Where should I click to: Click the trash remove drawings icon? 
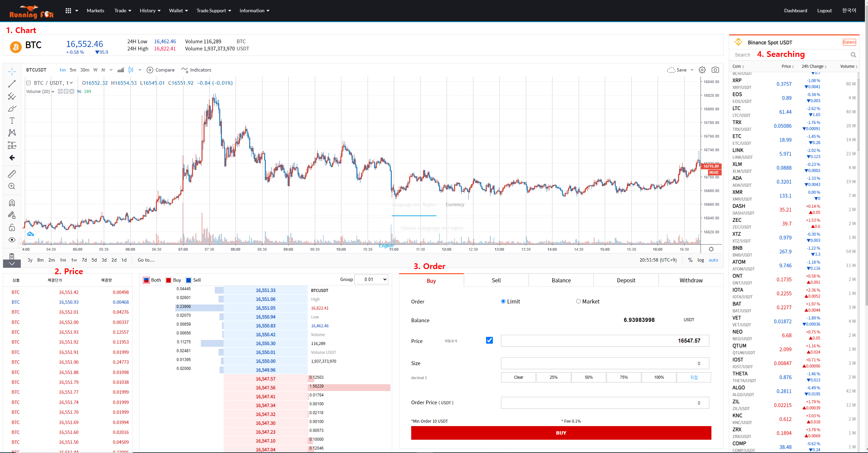(12, 256)
